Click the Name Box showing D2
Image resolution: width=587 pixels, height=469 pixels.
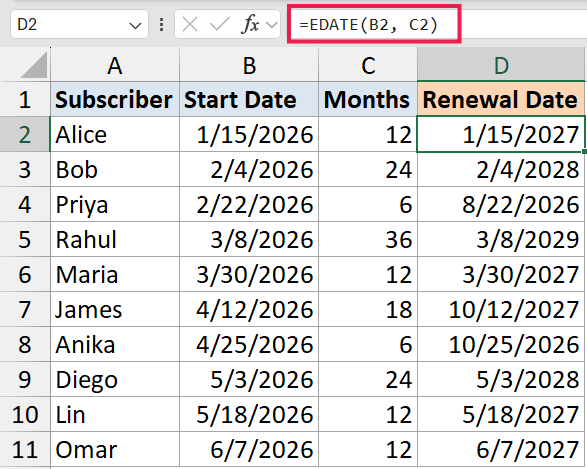(79, 25)
